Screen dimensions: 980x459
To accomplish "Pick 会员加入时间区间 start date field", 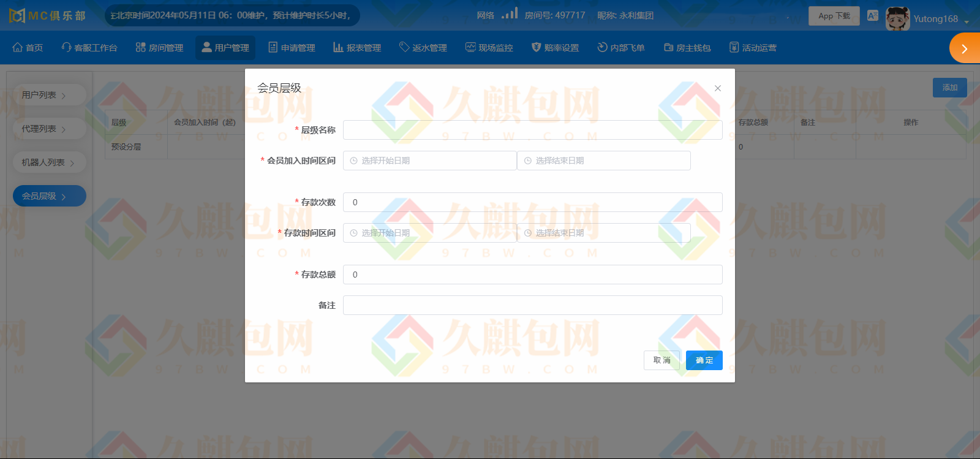I will [x=430, y=161].
